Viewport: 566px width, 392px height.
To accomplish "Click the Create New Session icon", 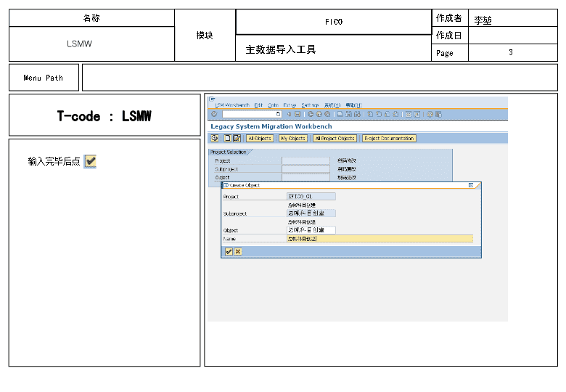I will pyautogui.click(x=409, y=114).
